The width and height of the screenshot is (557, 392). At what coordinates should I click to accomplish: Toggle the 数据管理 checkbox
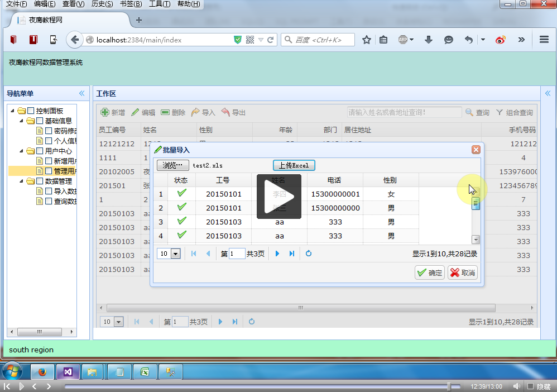(40, 181)
